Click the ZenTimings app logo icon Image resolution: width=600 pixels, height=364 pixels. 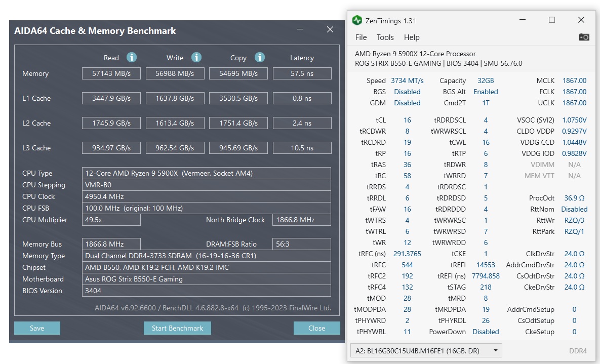357,20
